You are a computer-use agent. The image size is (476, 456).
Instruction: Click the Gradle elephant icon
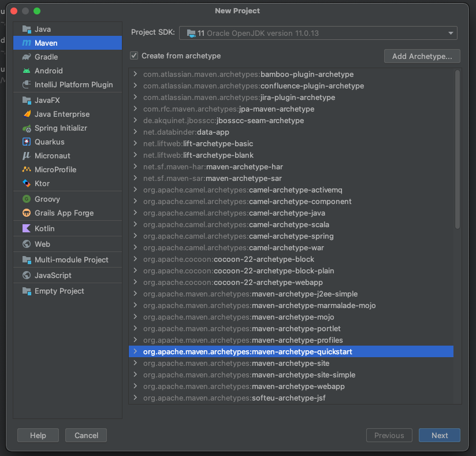27,57
